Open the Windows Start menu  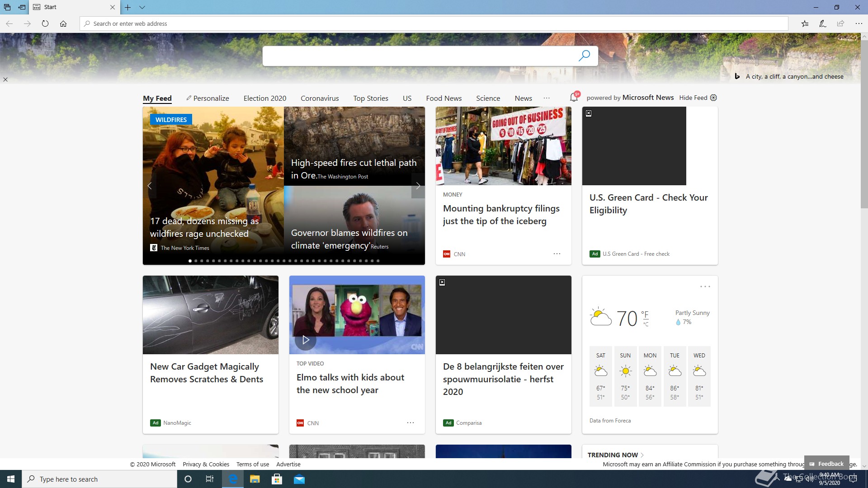point(11,479)
